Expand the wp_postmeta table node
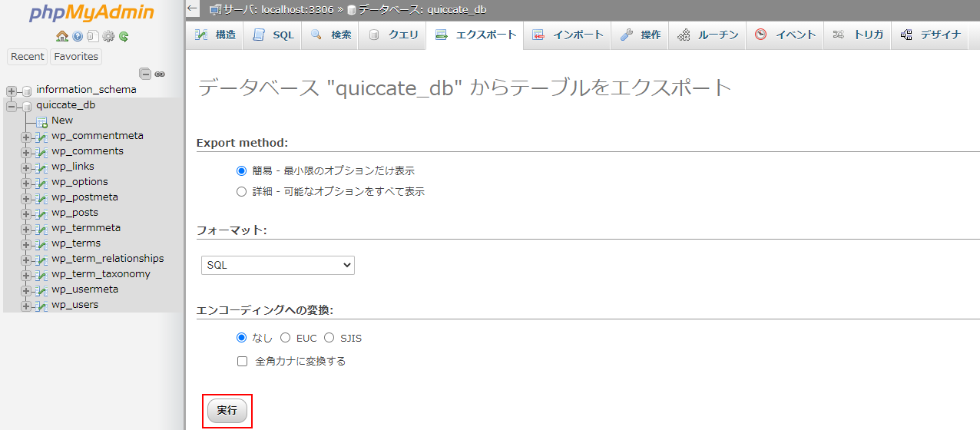 (26, 198)
